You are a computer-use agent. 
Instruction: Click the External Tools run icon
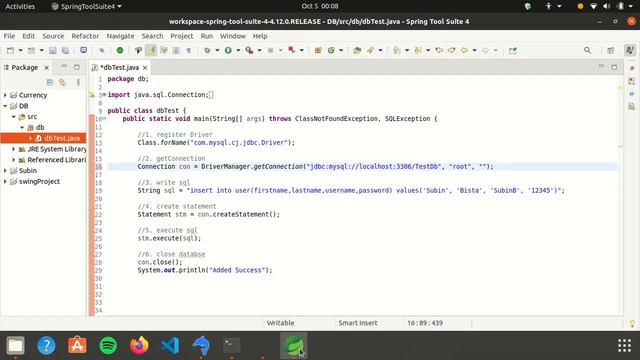tap(291, 50)
